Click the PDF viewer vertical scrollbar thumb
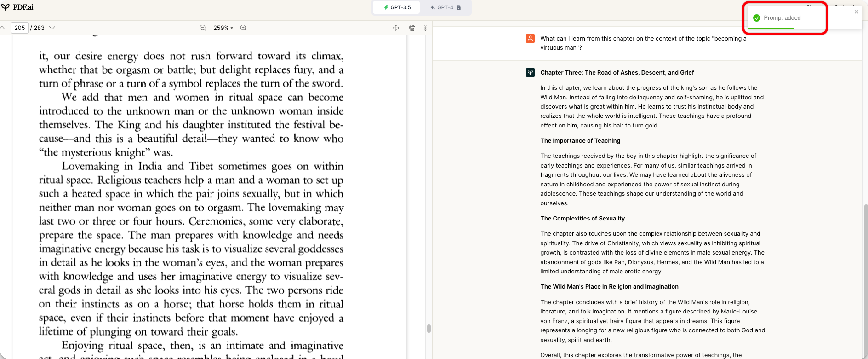 (x=428, y=329)
